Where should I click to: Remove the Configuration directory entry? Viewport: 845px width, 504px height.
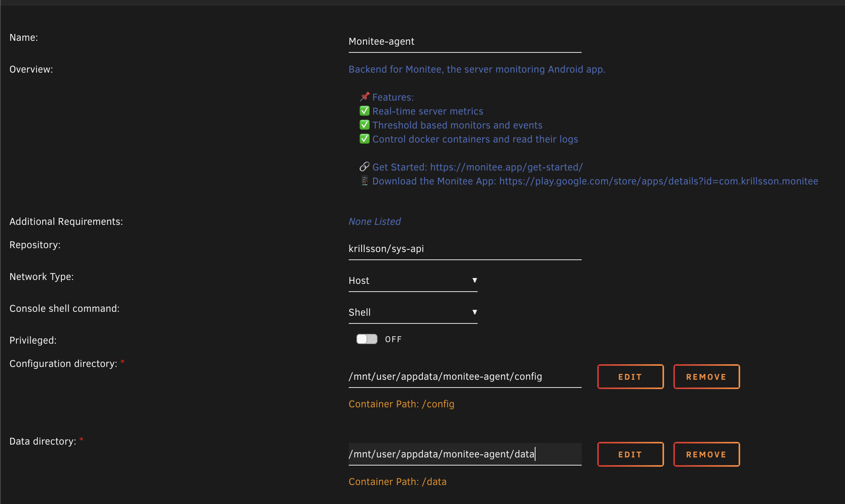pyautogui.click(x=706, y=377)
